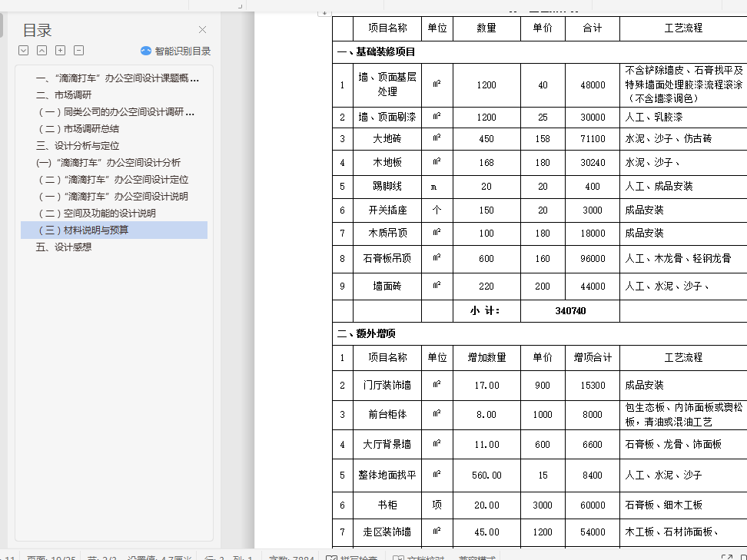The image size is (747, 560).
Task: Click section header 一、基础装修项目
Action: 377,51
